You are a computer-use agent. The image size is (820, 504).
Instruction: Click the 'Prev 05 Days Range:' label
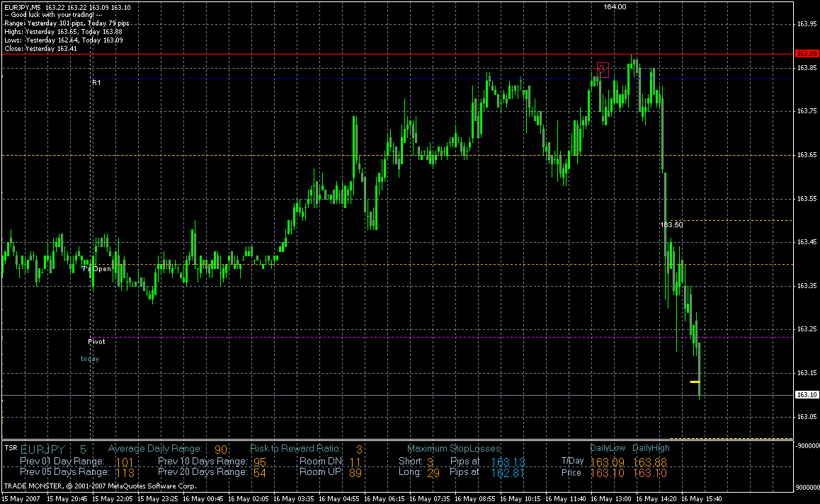[x=65, y=471]
